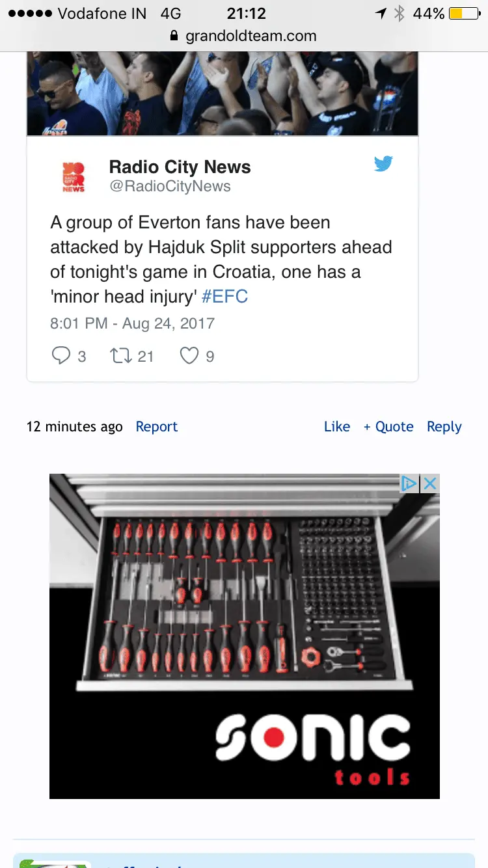
Task: Click the Twitter bird icon
Action: 383,164
